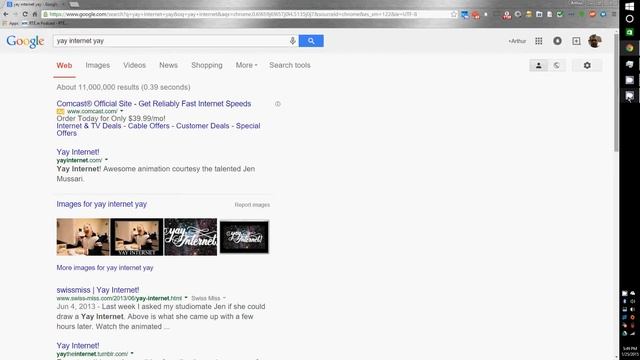640x360 pixels.
Task: Bookmark page with the star icon
Action: pyautogui.click(x=454, y=14)
